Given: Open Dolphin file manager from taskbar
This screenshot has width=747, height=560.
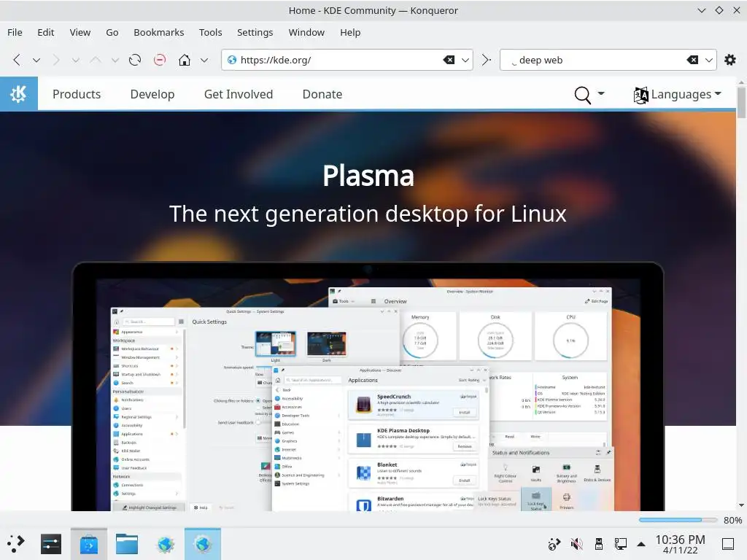Looking at the screenshot, I should [x=127, y=544].
